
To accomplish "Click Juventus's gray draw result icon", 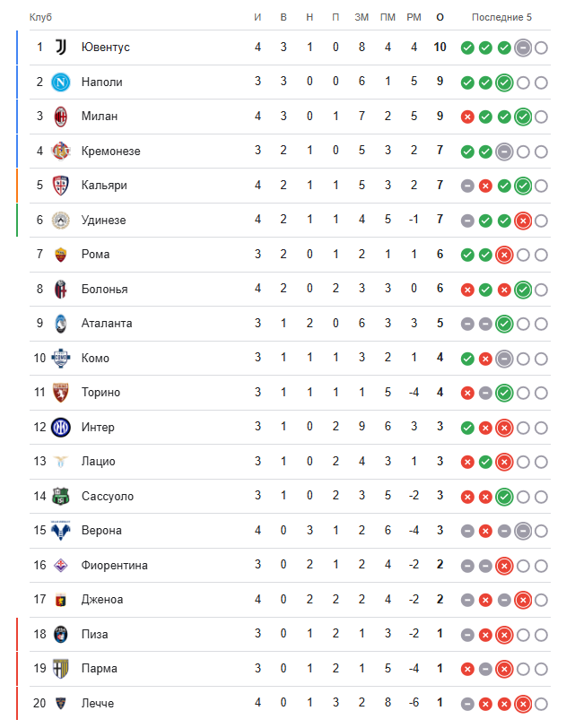I will pos(523,48).
